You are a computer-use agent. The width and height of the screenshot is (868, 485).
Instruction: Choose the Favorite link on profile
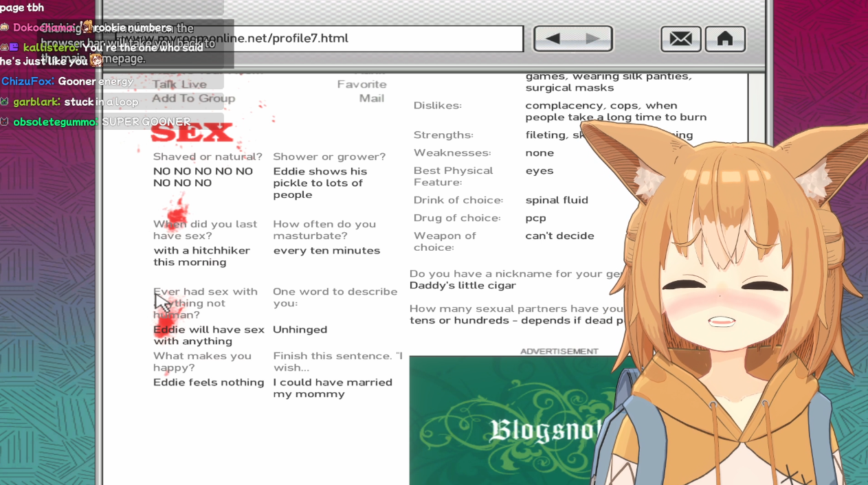[x=361, y=84]
